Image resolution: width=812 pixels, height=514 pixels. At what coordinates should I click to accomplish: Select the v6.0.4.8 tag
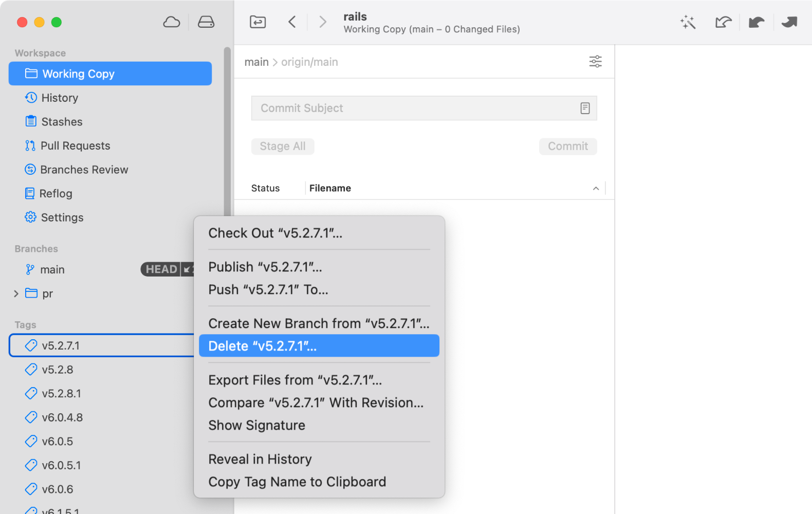pos(62,417)
